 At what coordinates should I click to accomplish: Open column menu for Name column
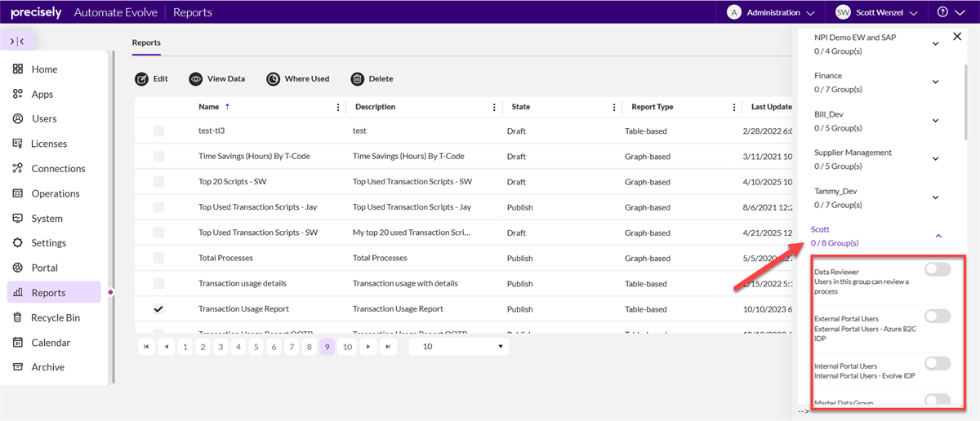339,107
